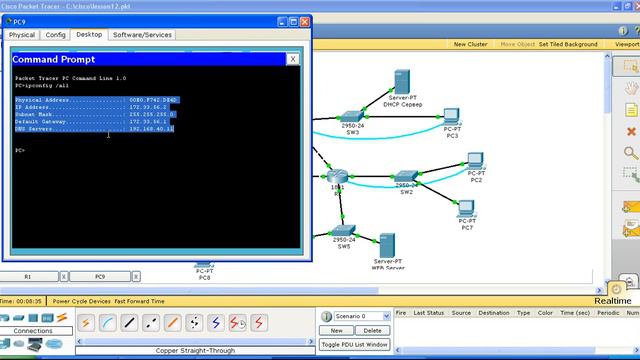This screenshot has width=640, height=360.
Task: Choose automatic connection type lightning icon
Action: coord(86,323)
